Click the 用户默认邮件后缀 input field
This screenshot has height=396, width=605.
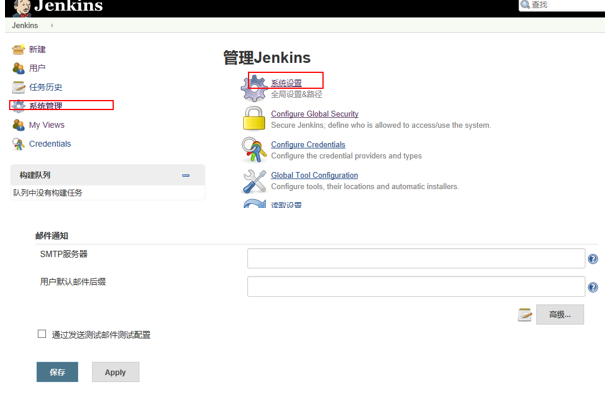tap(416, 287)
